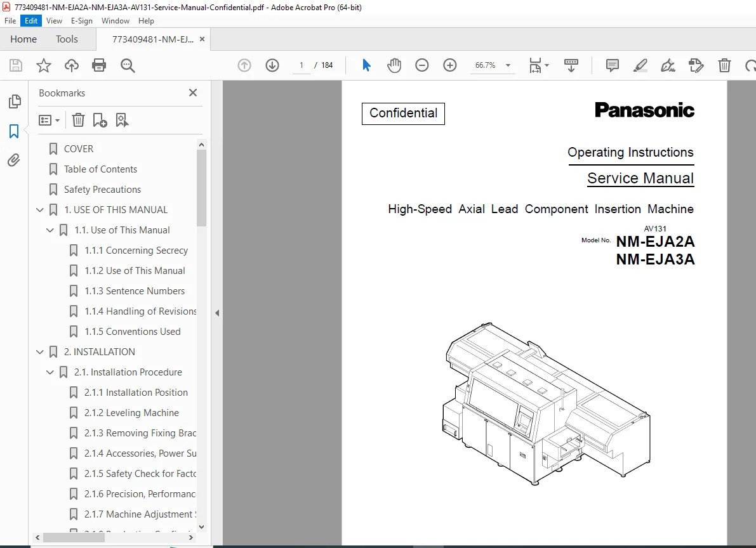Collapse 1.1. Use of This Manual bookmark
Screen dimensions: 756x548
click(x=50, y=230)
